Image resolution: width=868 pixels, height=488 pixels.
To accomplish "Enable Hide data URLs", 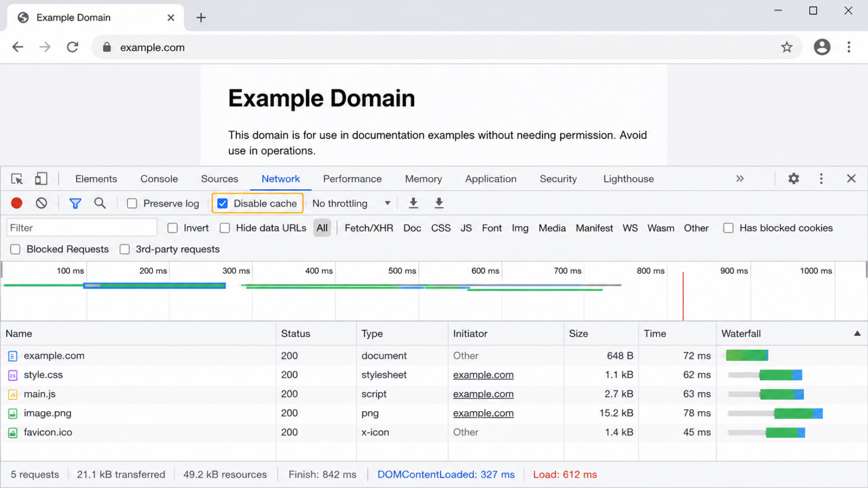I will (x=225, y=228).
